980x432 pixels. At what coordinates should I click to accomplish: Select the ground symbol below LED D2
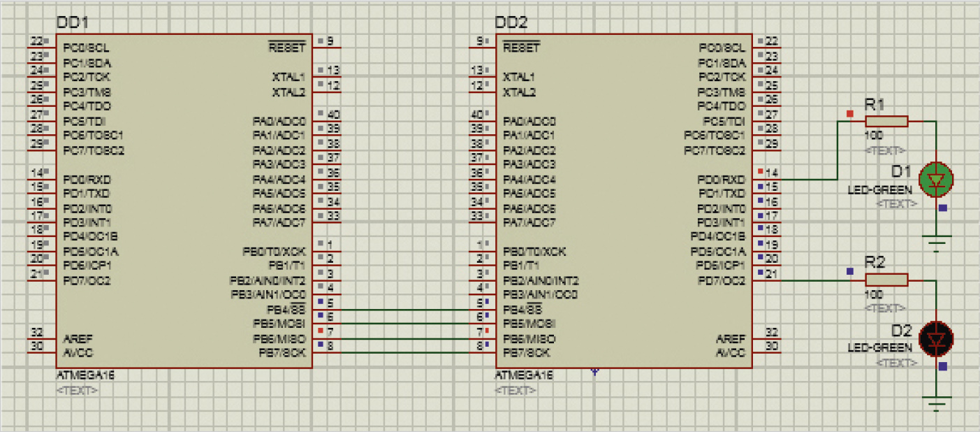pos(936,403)
